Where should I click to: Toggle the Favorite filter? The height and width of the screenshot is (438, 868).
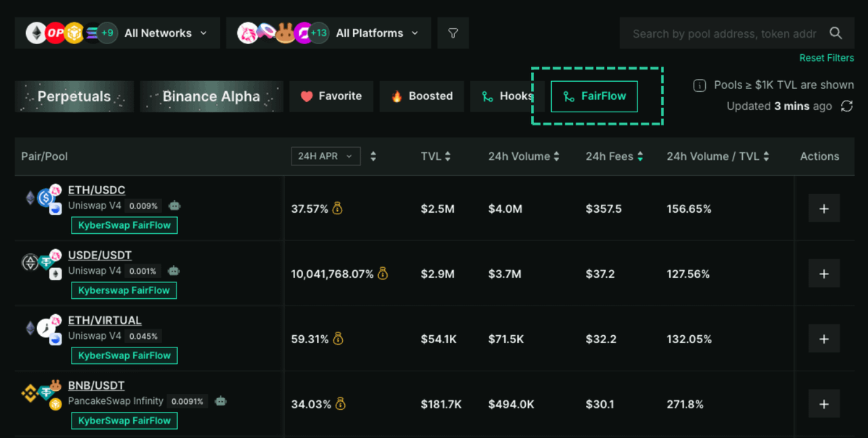click(x=331, y=96)
